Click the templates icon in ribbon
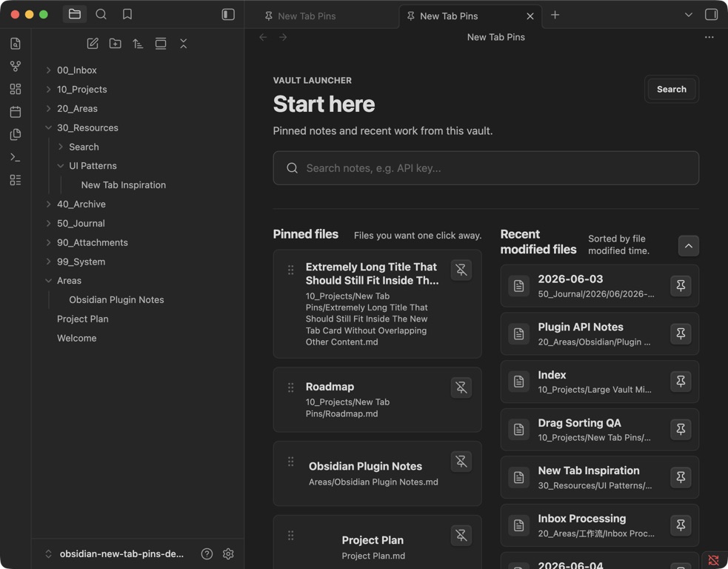Screen dimensions: 728x569 coord(16,135)
